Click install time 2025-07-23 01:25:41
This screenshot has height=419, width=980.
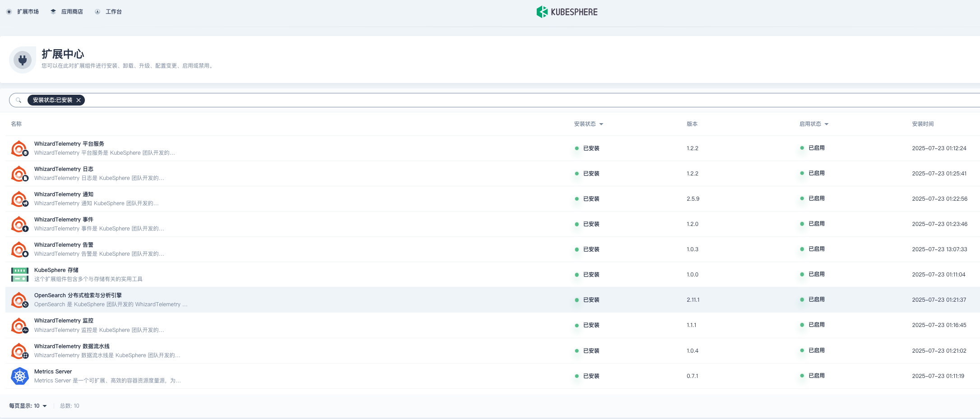(939, 174)
